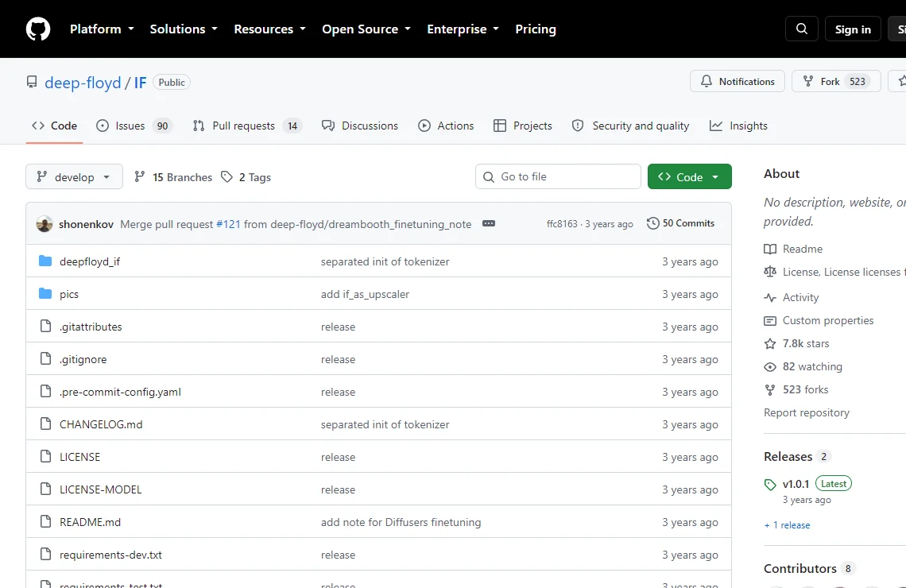Open the Discussions tab
Viewport: 906px width, 588px height.
pyautogui.click(x=360, y=126)
